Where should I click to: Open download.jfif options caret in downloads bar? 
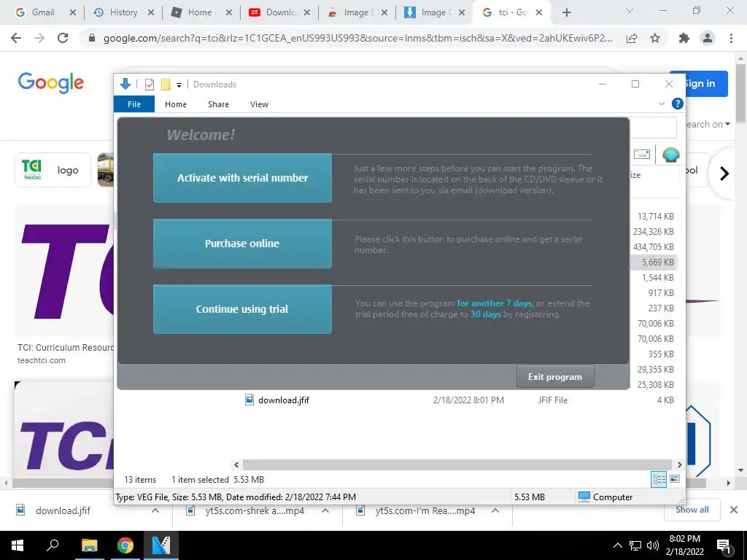click(x=155, y=510)
